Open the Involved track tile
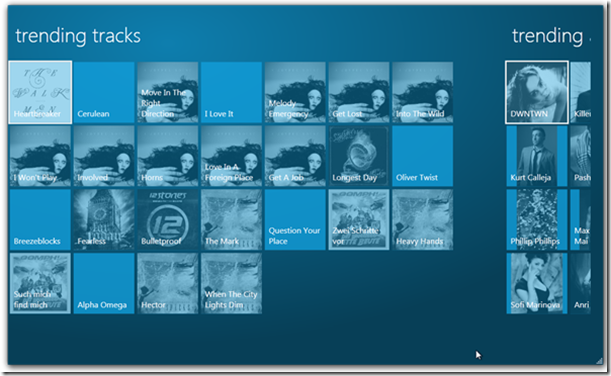 [x=104, y=156]
